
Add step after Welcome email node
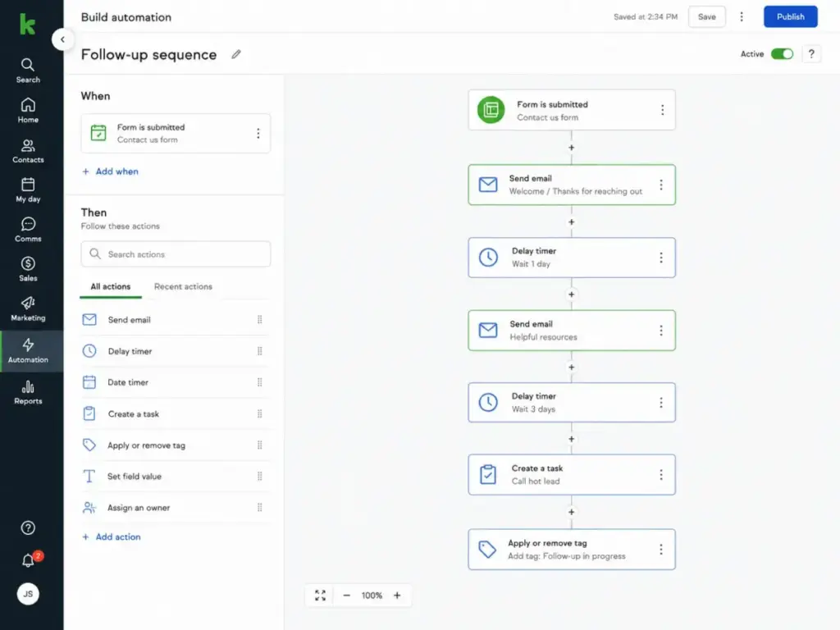(572, 221)
